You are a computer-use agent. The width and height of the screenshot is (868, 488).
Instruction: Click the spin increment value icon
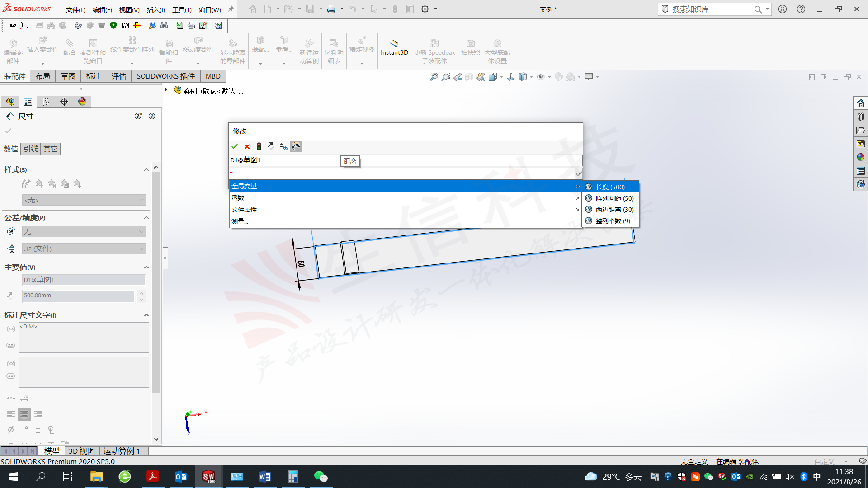click(x=283, y=146)
